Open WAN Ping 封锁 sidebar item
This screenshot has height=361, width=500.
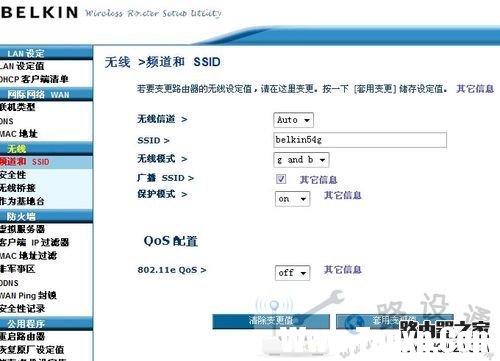point(28,295)
